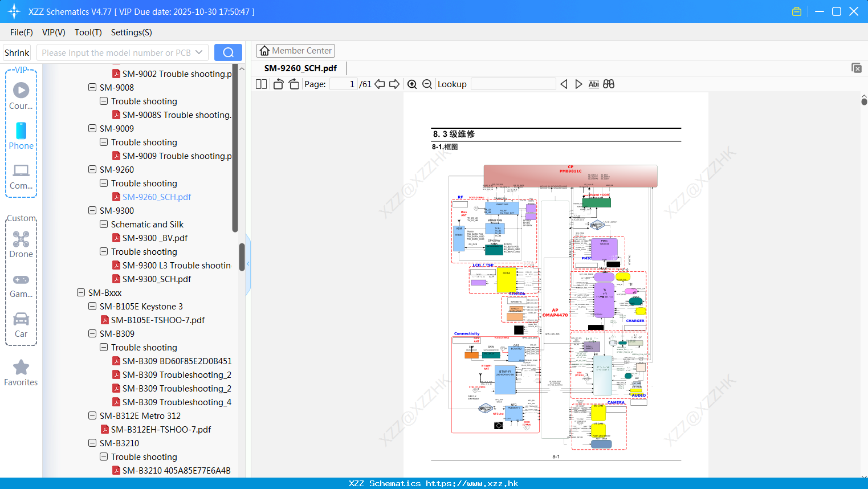Click the yellow toolbox icon in title bar

pos(797,11)
